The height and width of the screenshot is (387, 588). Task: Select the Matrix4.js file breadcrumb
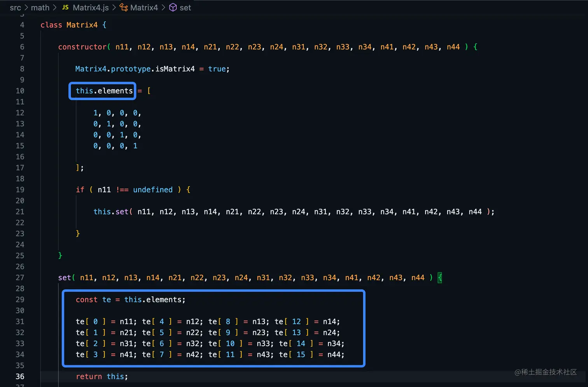point(91,8)
